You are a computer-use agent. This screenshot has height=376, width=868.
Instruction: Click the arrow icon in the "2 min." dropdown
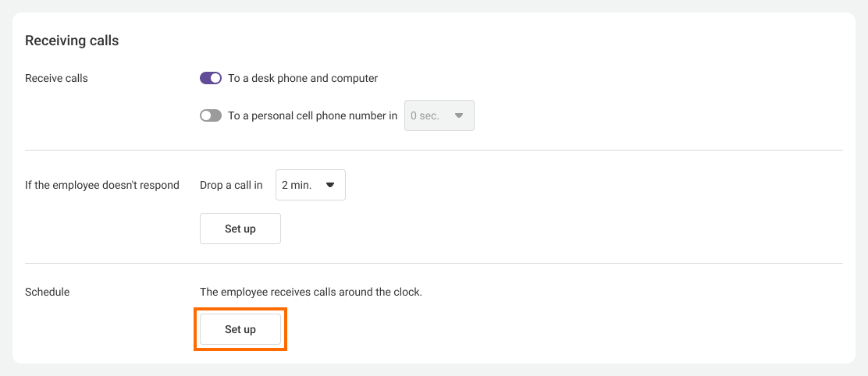[x=329, y=185]
